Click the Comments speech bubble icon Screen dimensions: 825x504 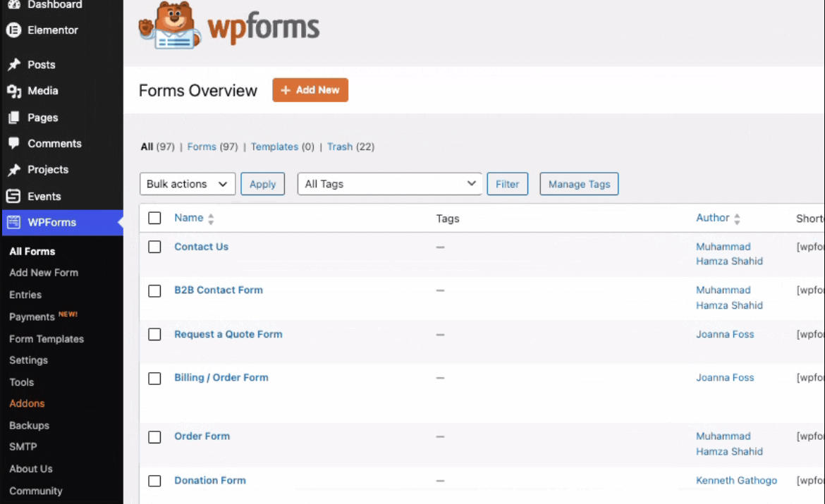(13, 143)
